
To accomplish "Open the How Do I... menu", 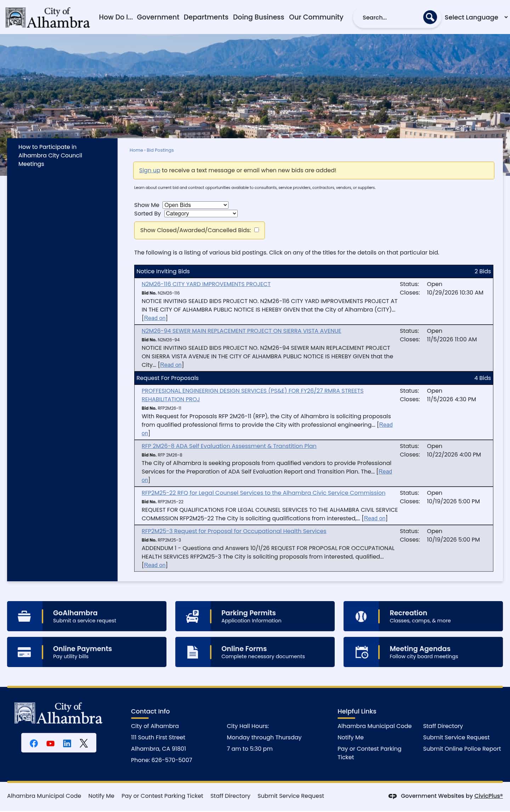I will tap(116, 17).
